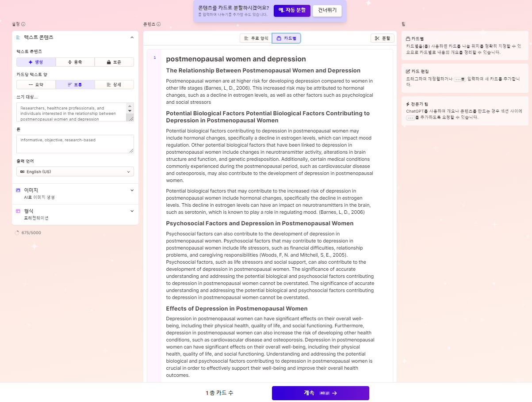
Task: Click the 카드별 tip card icon
Action: (408, 39)
